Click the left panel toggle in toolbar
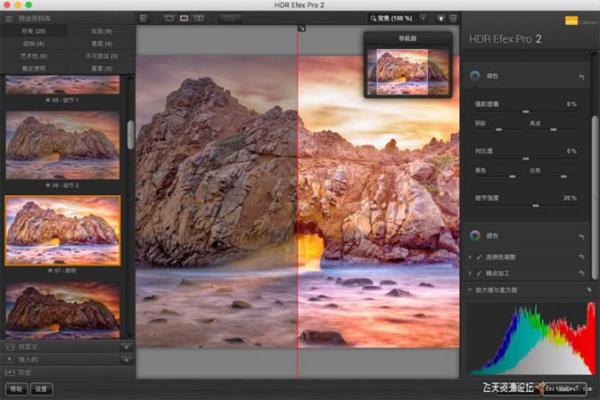Image resolution: width=600 pixels, height=400 pixels. pyautogui.click(x=144, y=18)
